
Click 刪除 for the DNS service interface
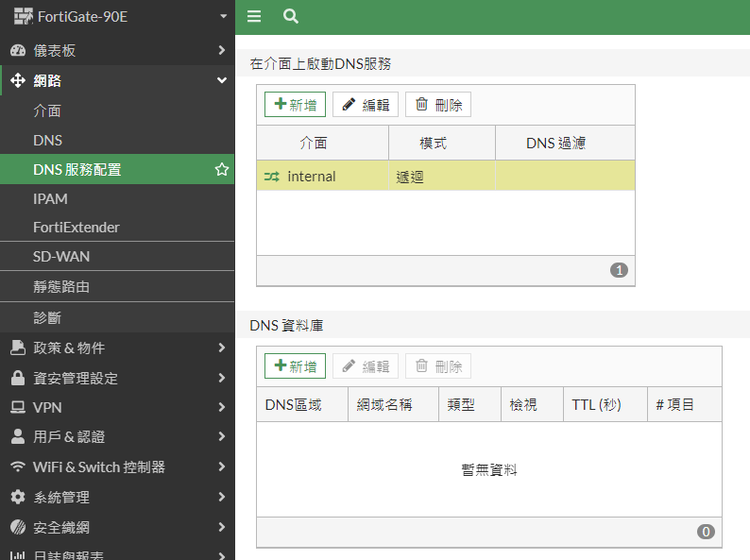[438, 105]
